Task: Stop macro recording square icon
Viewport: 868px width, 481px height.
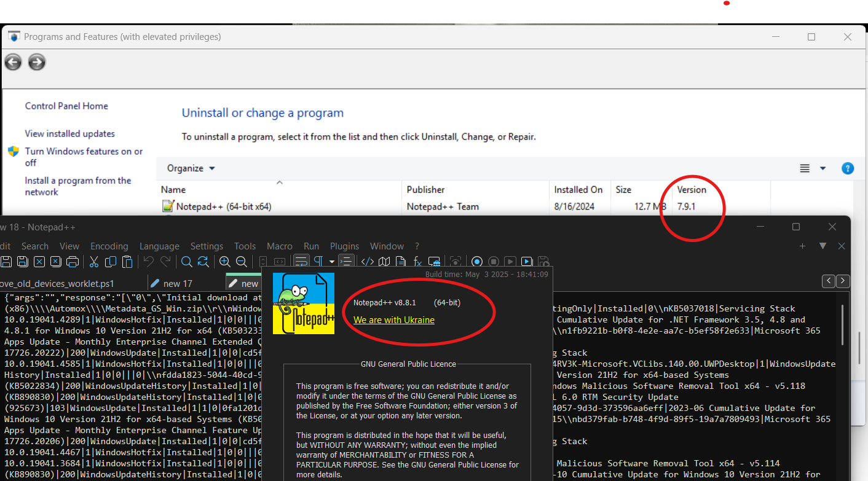Action: pyautogui.click(x=494, y=261)
